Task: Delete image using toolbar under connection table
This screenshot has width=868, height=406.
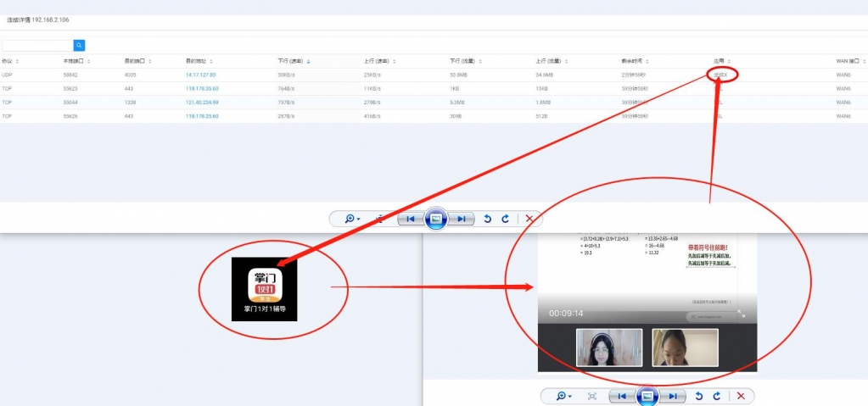Action: point(529,219)
